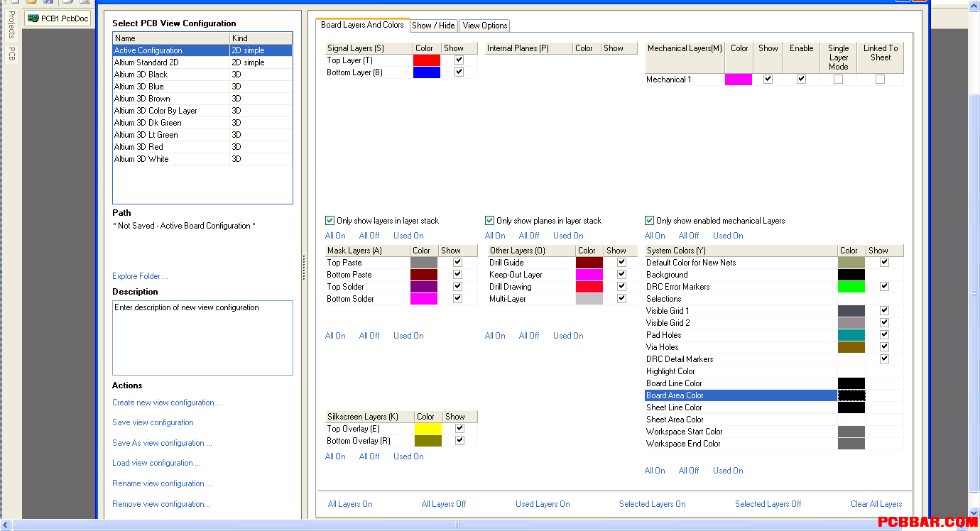Select Altium 3D Color By Layer configuration
Image resolution: width=980 pixels, height=531 pixels.
[x=202, y=111]
